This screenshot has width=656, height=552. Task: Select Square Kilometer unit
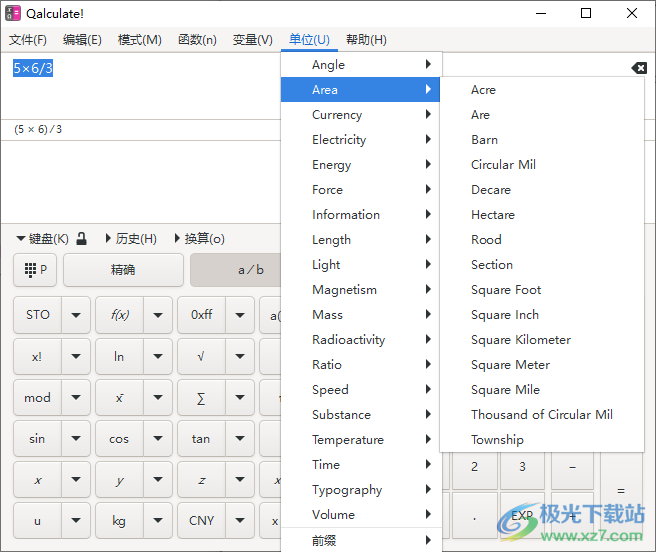pyautogui.click(x=542, y=339)
